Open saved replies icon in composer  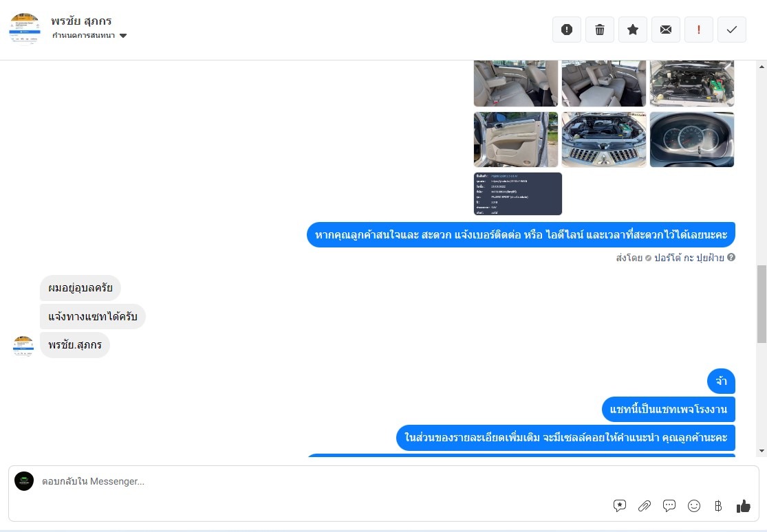619,506
